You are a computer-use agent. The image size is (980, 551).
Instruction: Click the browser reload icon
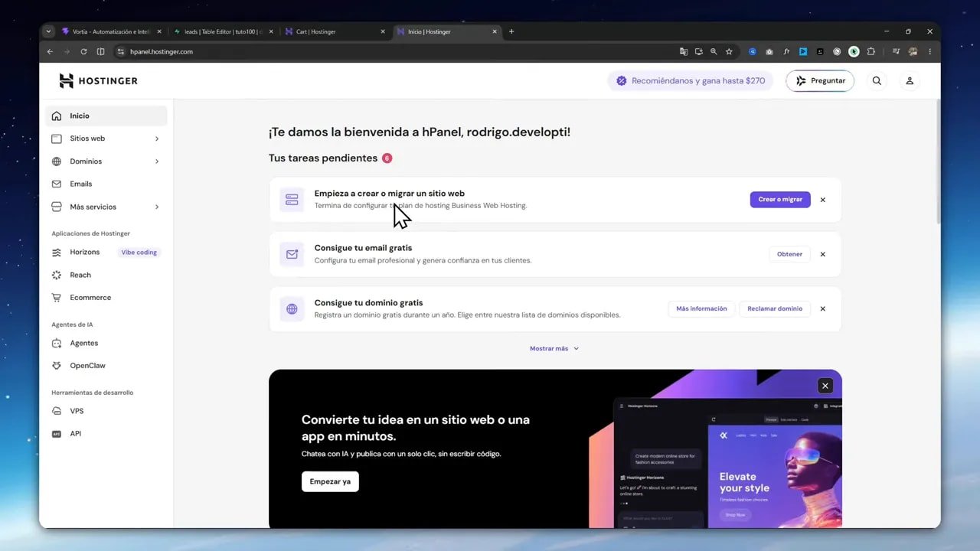83,51
